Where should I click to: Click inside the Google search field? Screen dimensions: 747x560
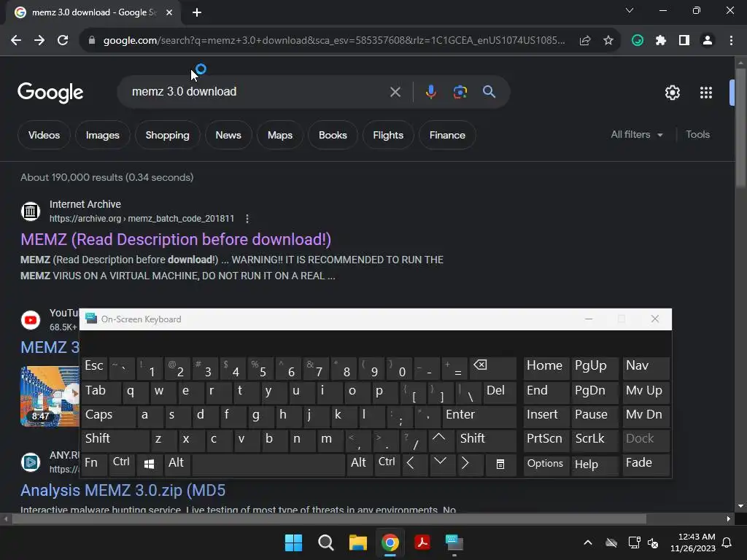tap(258, 92)
